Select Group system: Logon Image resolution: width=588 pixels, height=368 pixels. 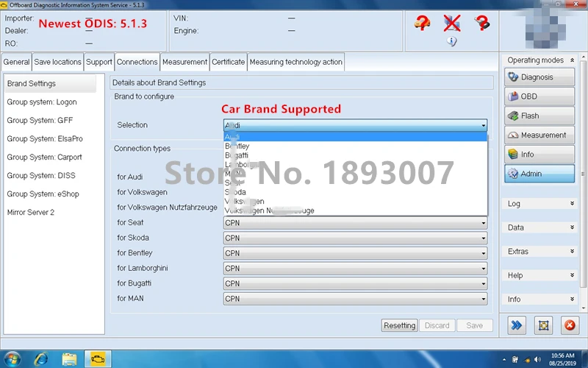pyautogui.click(x=42, y=102)
